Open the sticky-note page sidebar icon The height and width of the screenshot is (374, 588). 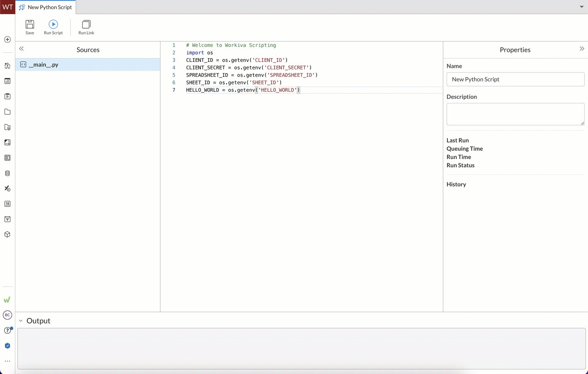[7, 142]
